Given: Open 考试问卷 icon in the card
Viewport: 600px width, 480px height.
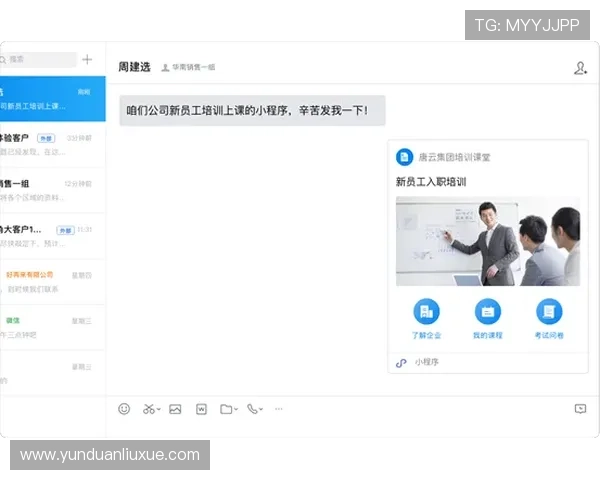Looking at the screenshot, I should pos(549,311).
